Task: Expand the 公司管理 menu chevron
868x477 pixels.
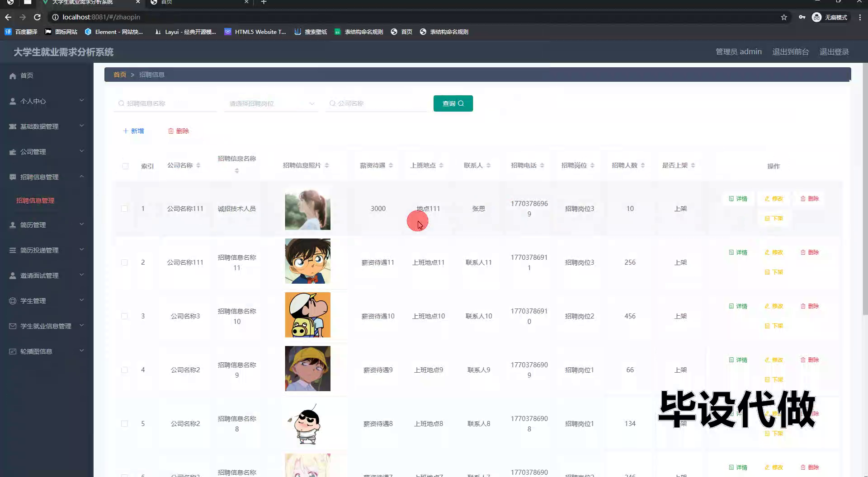Action: click(82, 151)
